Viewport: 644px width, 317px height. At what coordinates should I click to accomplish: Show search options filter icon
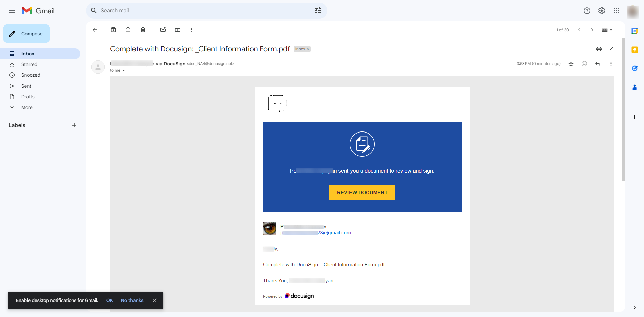318,11
